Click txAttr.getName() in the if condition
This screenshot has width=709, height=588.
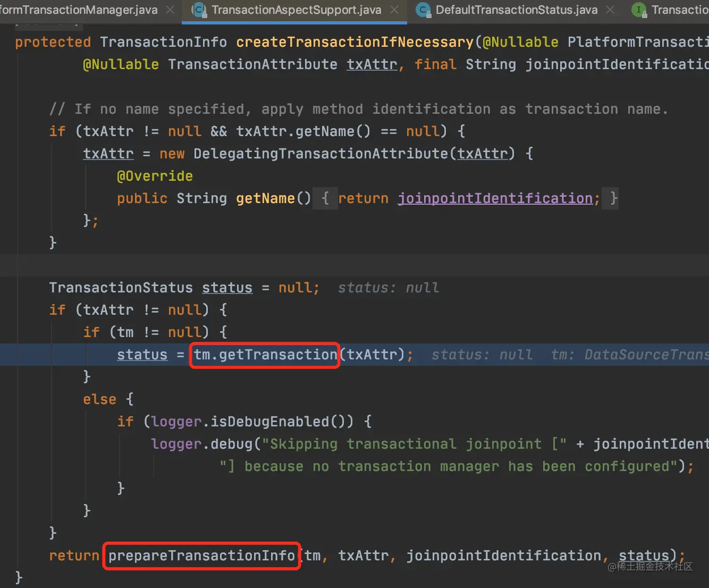tap(303, 131)
